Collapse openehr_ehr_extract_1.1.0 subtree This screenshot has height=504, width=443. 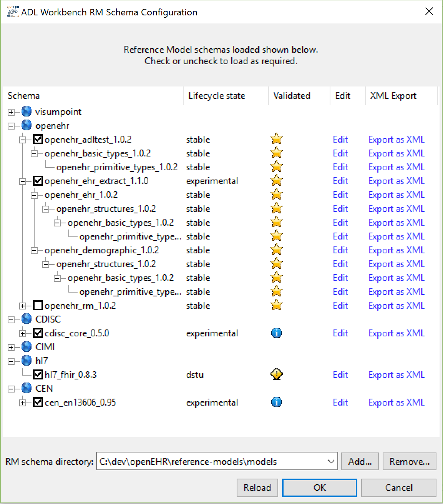tap(23, 181)
